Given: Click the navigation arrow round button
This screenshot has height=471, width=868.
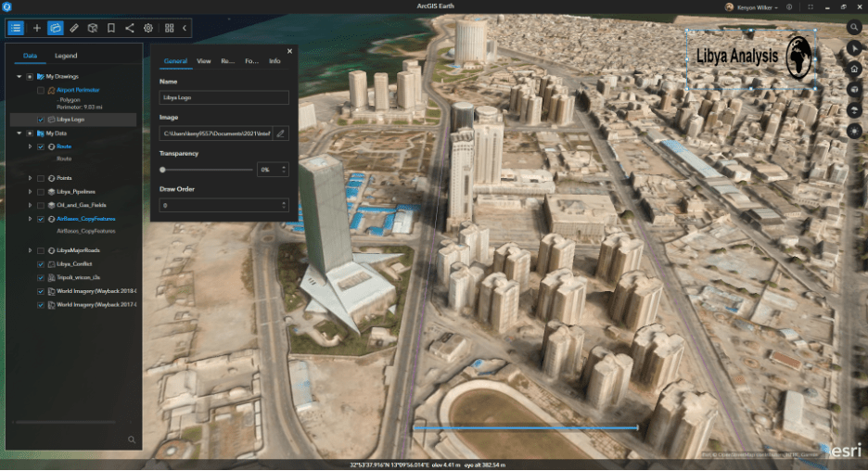Looking at the screenshot, I should coord(854,48).
